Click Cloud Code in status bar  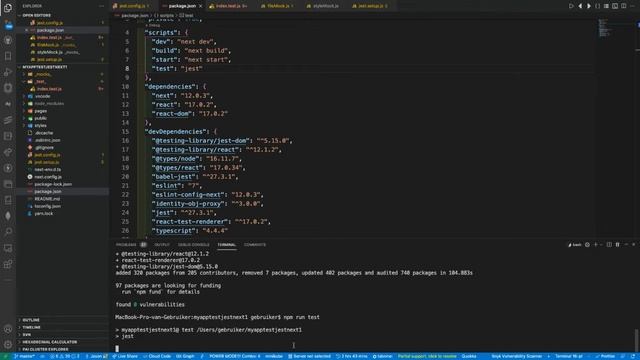157,356
